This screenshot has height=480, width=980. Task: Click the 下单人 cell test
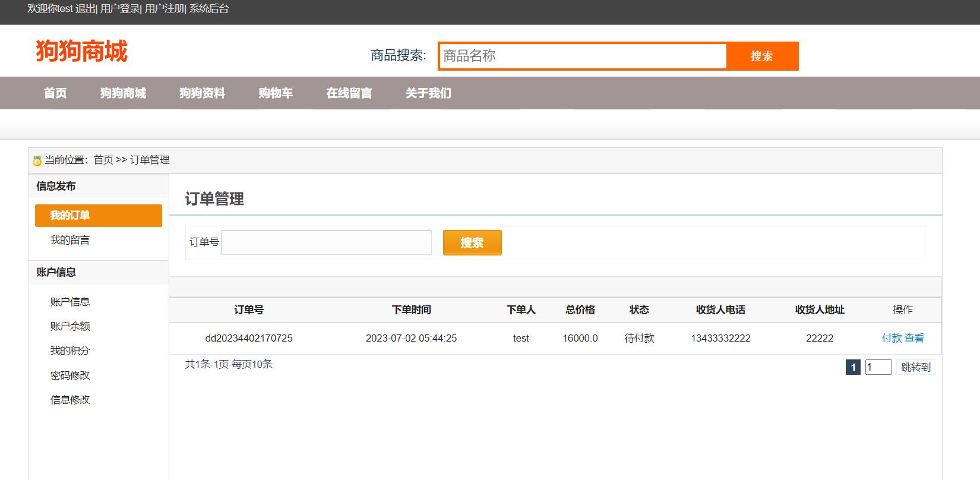click(x=521, y=338)
